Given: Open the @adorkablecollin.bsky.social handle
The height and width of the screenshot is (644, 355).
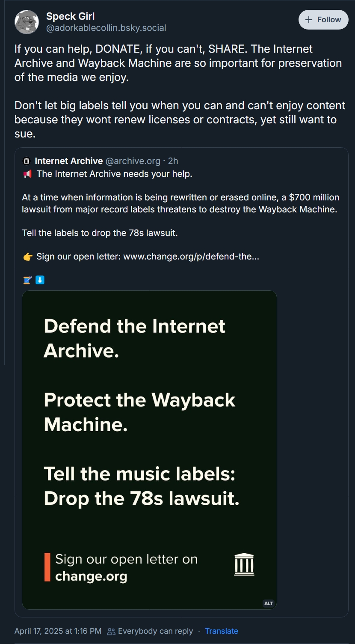Looking at the screenshot, I should [x=106, y=28].
